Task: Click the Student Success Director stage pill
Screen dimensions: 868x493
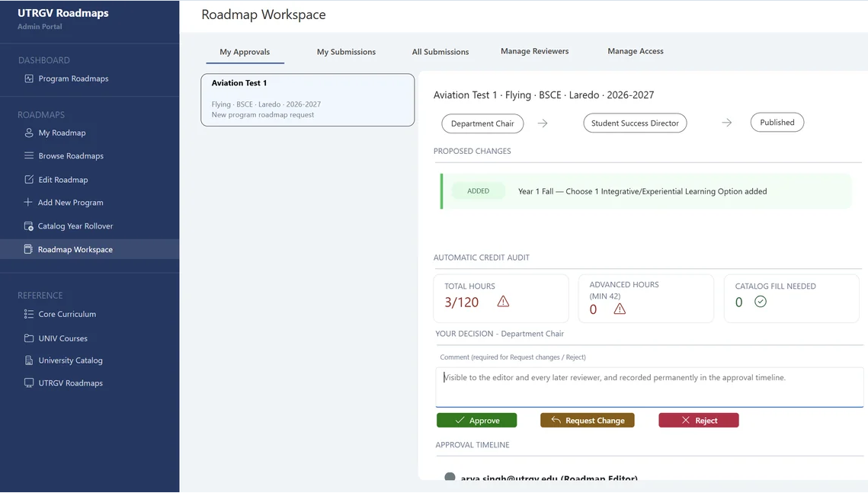Action: pyautogui.click(x=635, y=123)
